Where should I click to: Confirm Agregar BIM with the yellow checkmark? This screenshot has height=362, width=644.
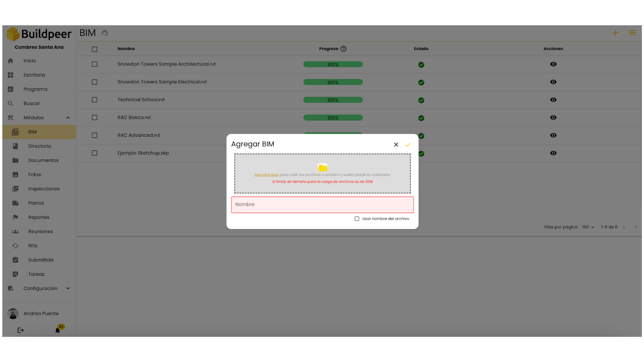[408, 145]
